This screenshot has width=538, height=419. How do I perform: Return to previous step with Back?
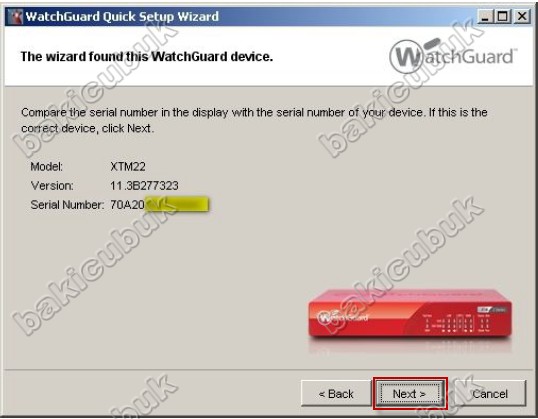tap(336, 394)
